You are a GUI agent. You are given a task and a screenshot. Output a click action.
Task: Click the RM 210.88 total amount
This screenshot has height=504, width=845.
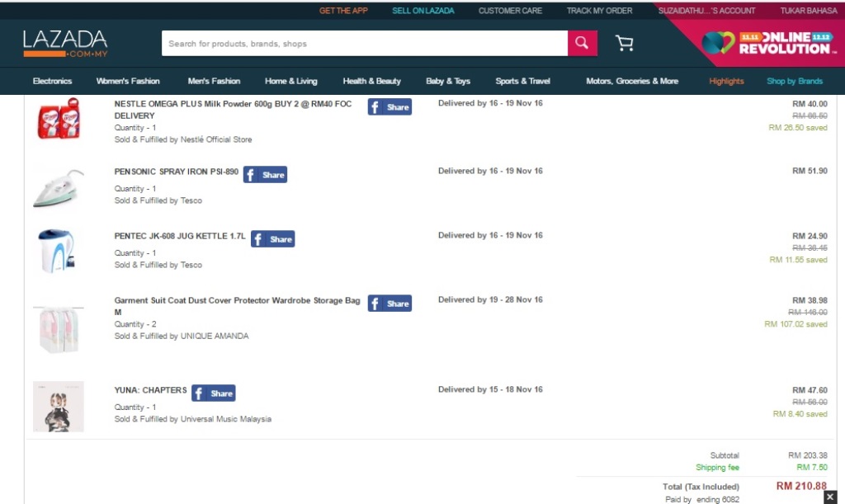point(801,486)
